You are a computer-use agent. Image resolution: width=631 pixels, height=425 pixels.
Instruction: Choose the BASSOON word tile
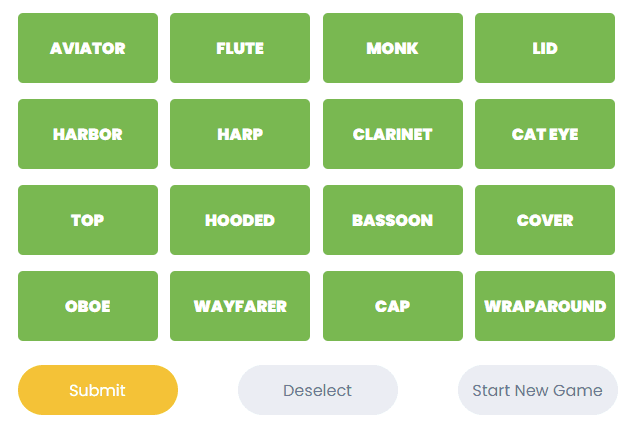(x=392, y=220)
